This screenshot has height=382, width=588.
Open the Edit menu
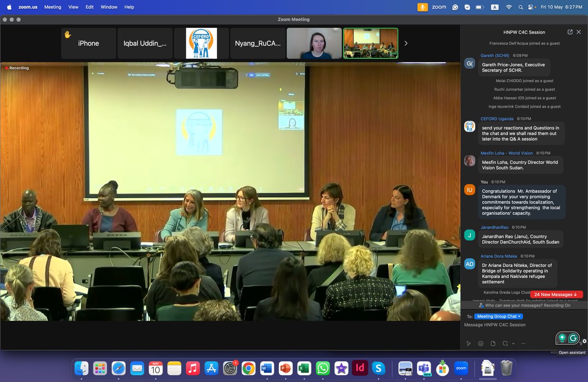pyautogui.click(x=90, y=7)
